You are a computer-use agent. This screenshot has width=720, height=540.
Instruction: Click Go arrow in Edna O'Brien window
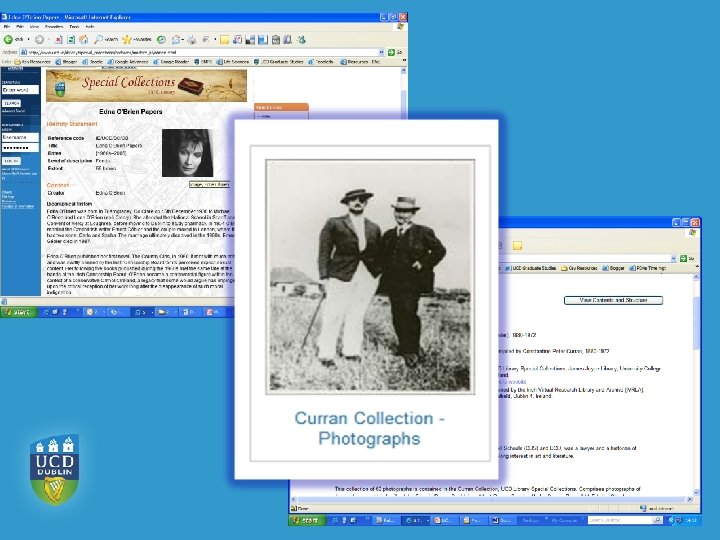pyautogui.click(x=391, y=52)
